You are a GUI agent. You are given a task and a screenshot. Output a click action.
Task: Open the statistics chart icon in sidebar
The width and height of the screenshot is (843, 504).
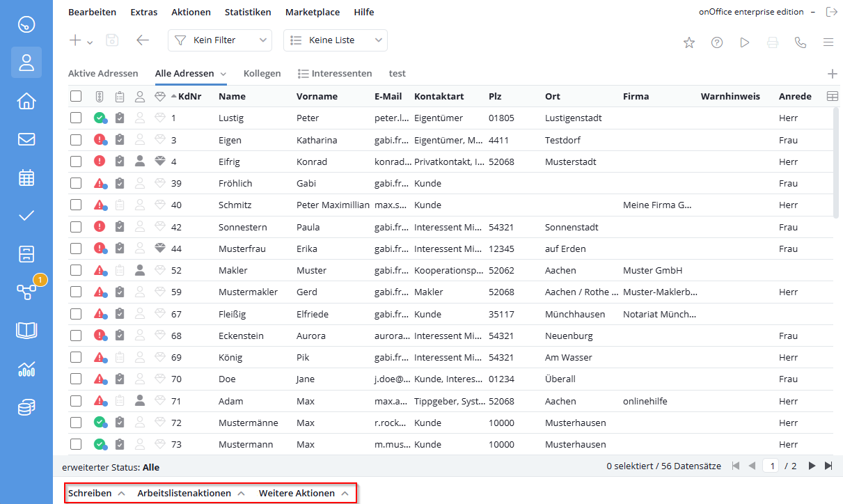26,369
